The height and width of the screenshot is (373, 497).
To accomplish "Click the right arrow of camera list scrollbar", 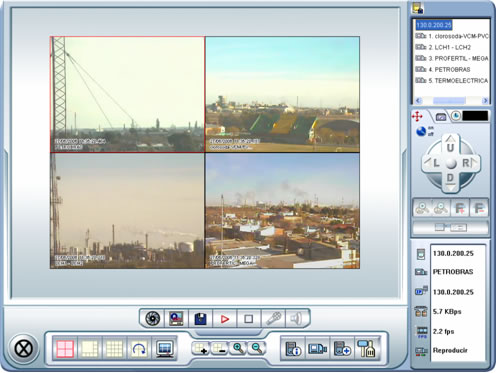I will (x=485, y=100).
